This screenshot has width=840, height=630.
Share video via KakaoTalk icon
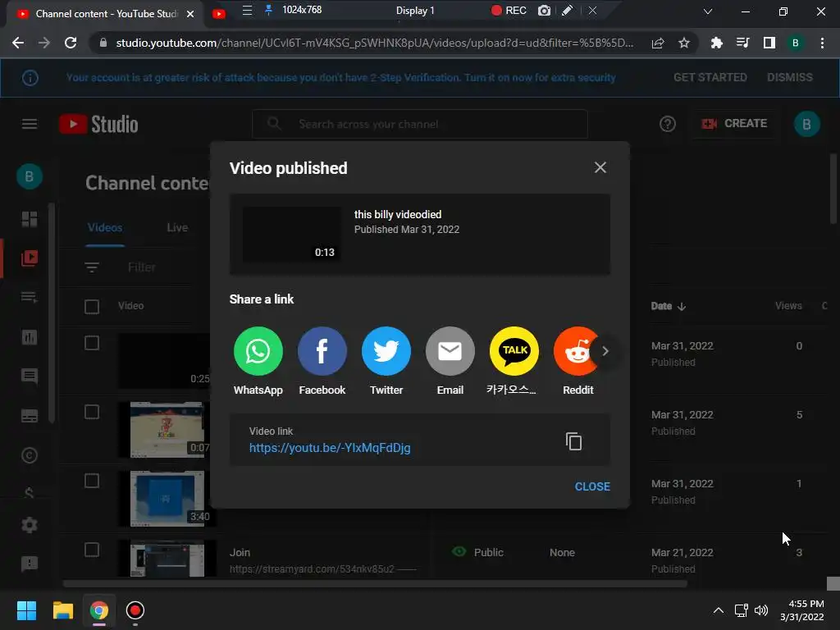(x=514, y=351)
